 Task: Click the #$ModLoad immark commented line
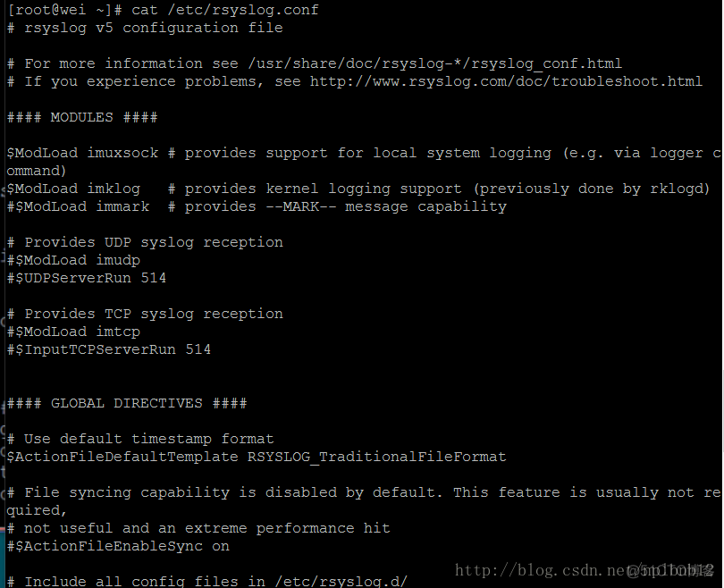[x=79, y=206]
